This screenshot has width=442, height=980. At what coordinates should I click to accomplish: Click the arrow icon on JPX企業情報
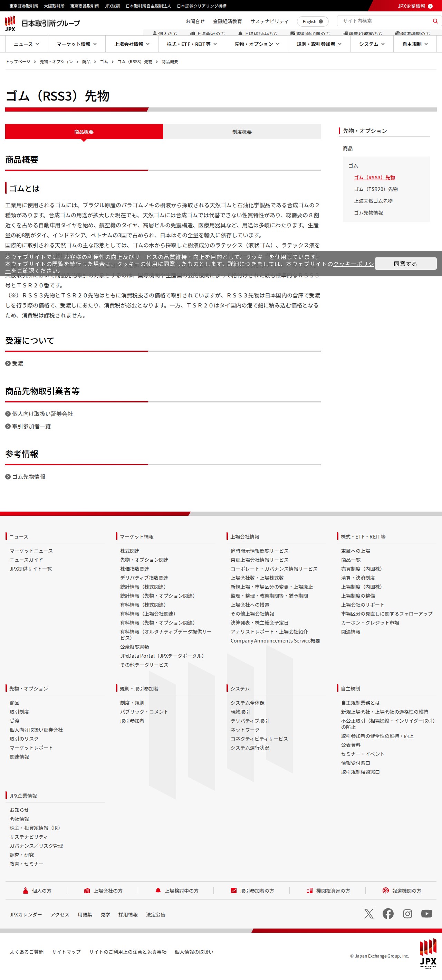coord(430,6)
